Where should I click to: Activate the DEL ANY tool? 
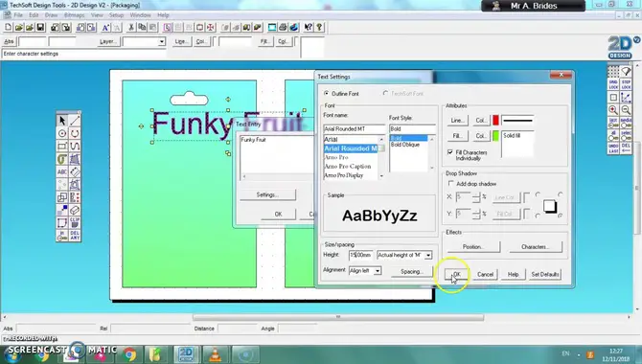coord(75,236)
